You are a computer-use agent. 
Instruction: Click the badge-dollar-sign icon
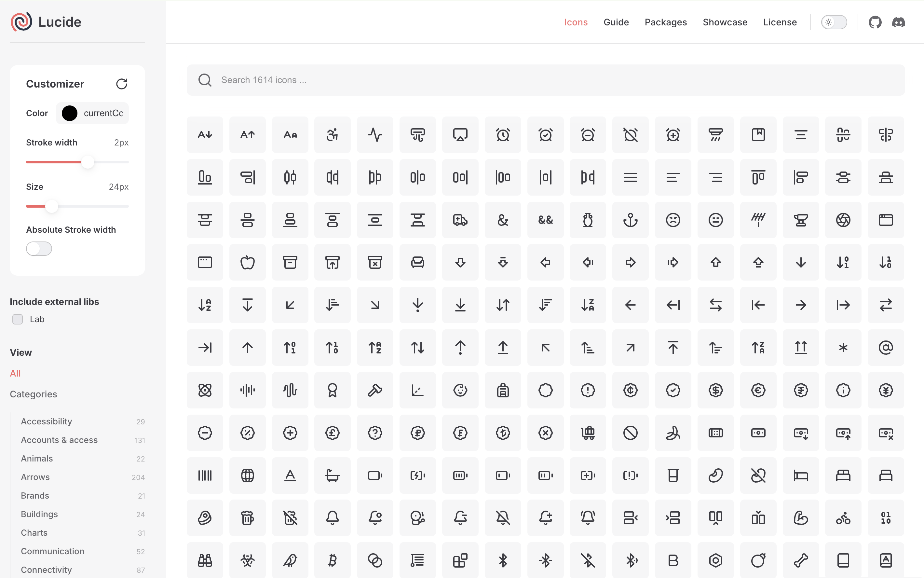click(x=716, y=390)
